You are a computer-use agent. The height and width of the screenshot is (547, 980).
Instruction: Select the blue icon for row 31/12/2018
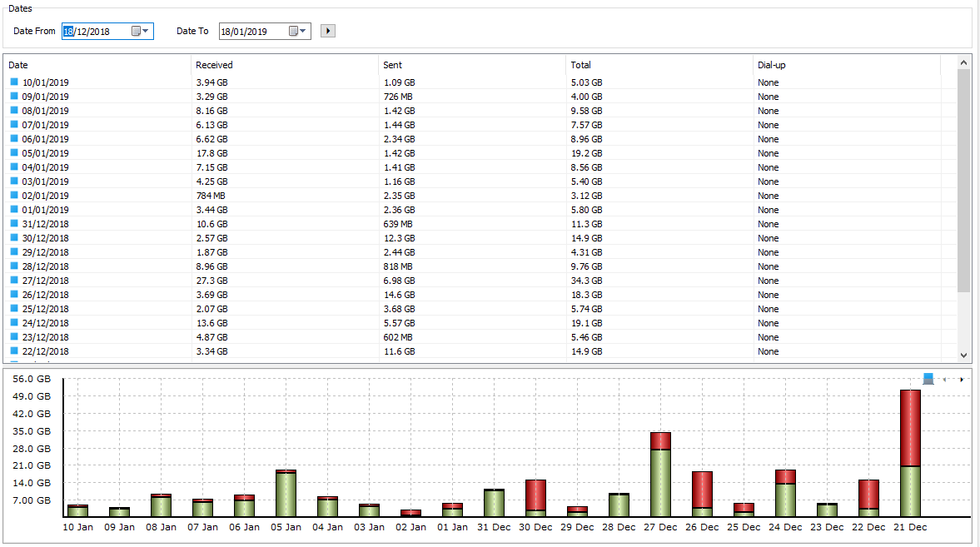click(14, 223)
